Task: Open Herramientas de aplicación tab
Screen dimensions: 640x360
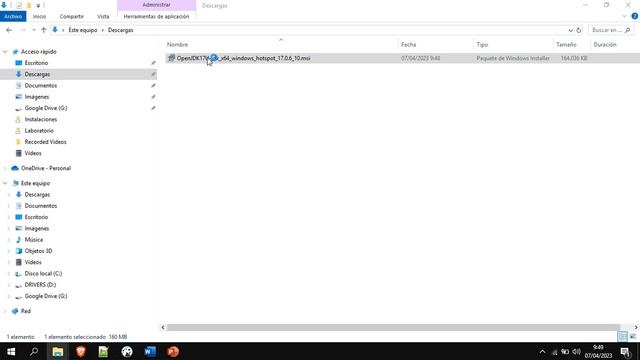Action: click(156, 16)
